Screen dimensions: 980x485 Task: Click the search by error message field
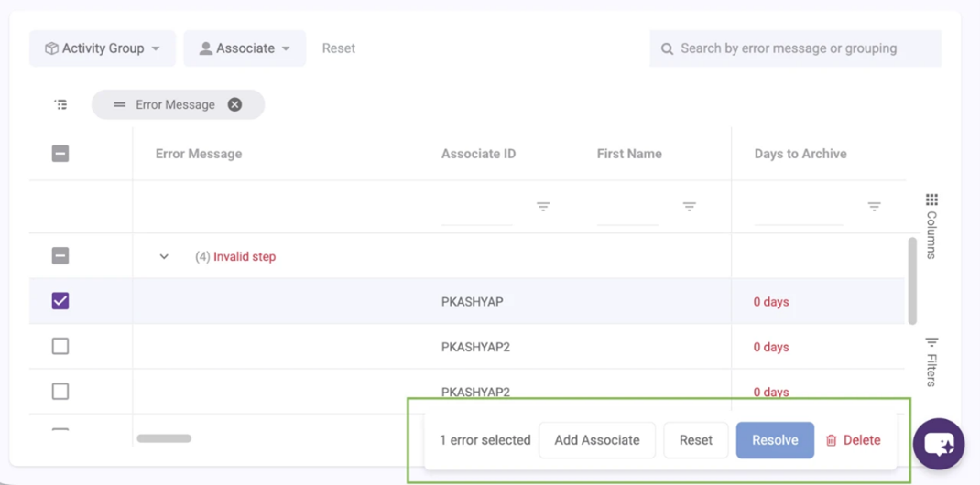tap(795, 48)
